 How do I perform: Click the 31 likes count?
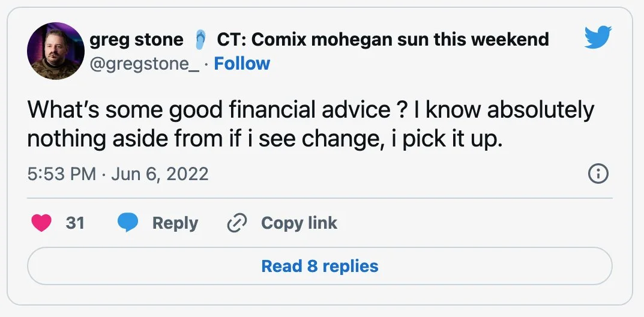pos(75,223)
